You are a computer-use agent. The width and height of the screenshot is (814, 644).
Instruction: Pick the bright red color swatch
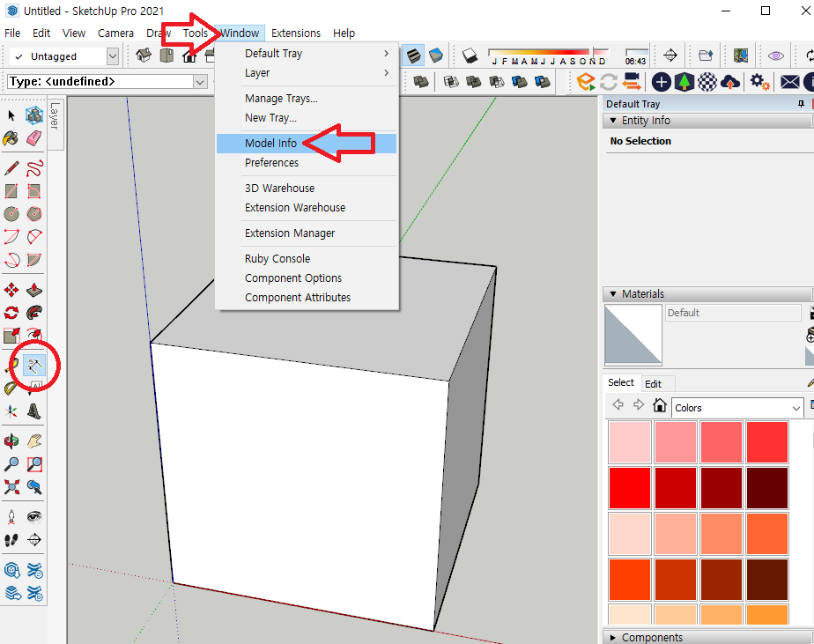point(630,488)
